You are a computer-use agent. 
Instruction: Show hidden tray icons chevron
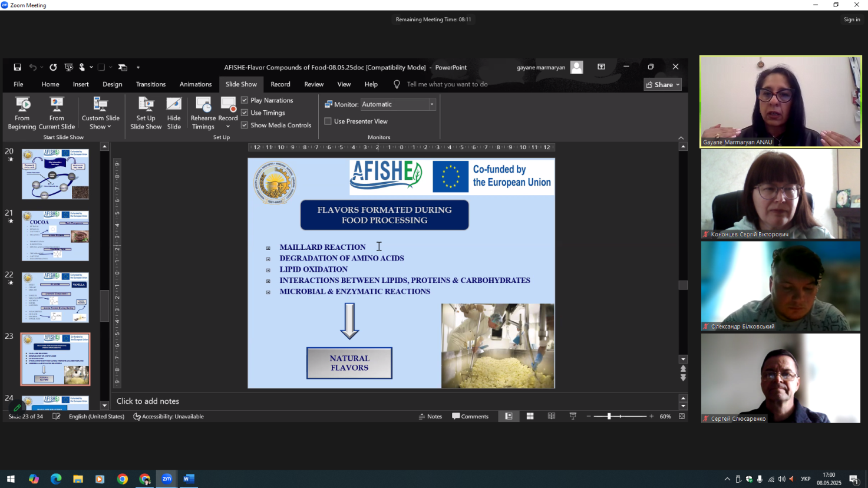point(727,479)
